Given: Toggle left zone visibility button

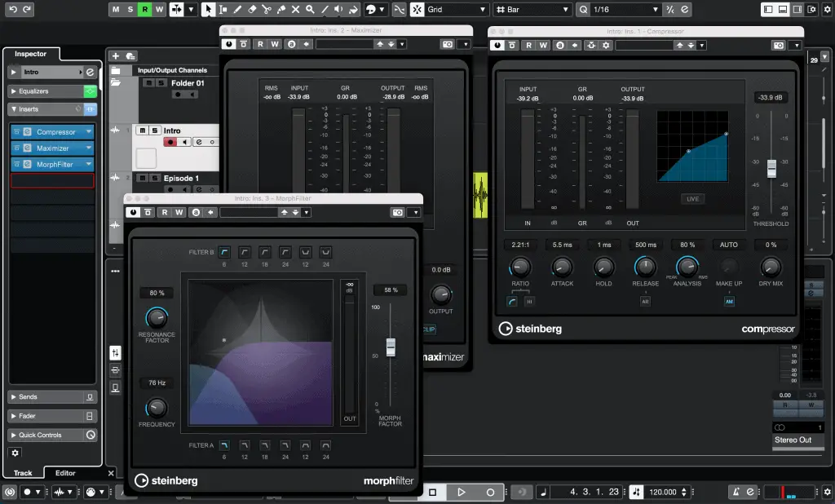Looking at the screenshot, I should click(768, 9).
